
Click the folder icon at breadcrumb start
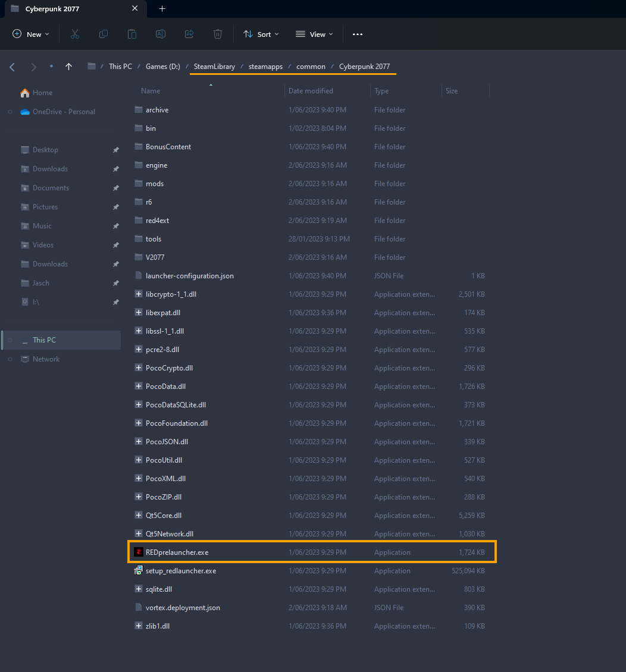(91, 67)
